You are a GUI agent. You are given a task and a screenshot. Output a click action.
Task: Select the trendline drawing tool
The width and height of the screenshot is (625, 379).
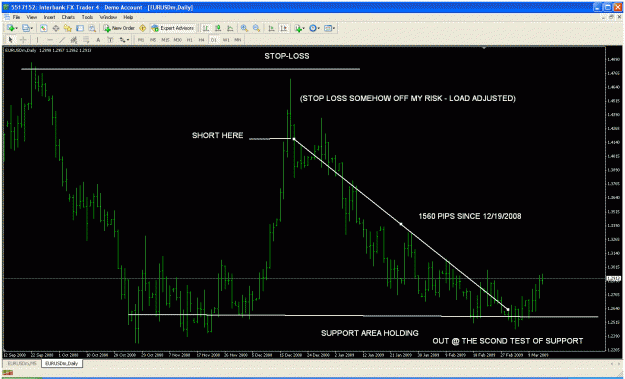pyautogui.click(x=62, y=39)
